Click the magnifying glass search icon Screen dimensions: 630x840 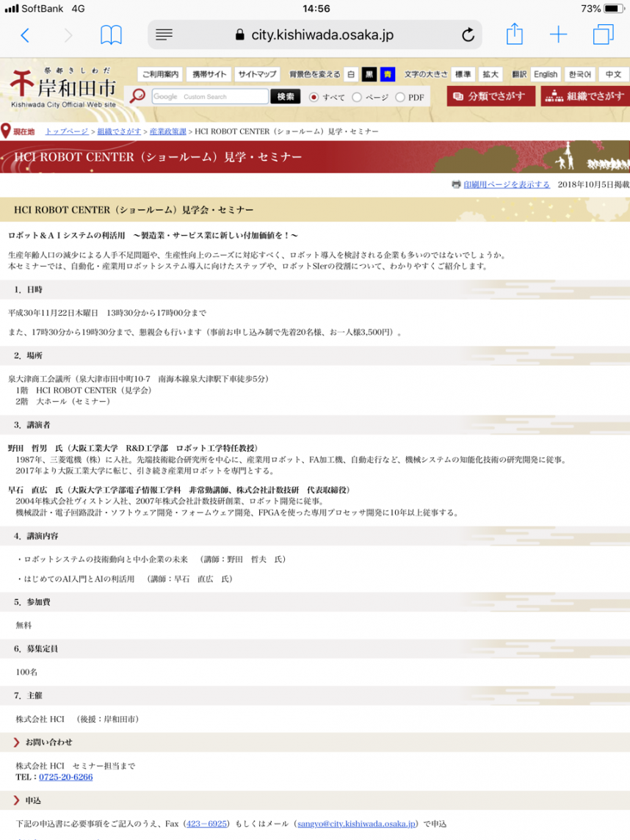(138, 96)
